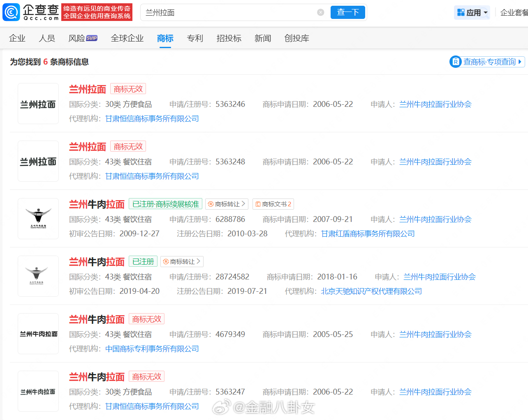Screen dimensions: 528x420
Task: Open agency 甘肃恒信商标事务所有限公司 in 5363248 entry
Action: [152, 176]
